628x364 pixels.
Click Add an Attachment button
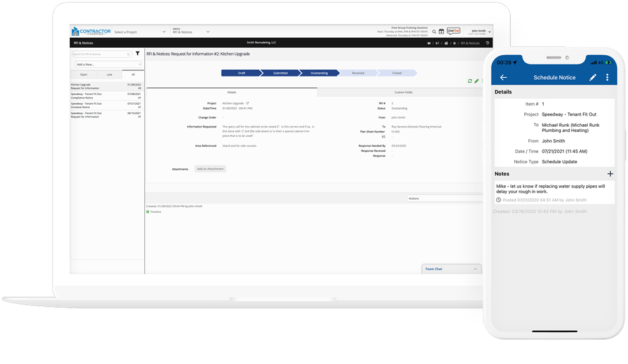tap(210, 169)
